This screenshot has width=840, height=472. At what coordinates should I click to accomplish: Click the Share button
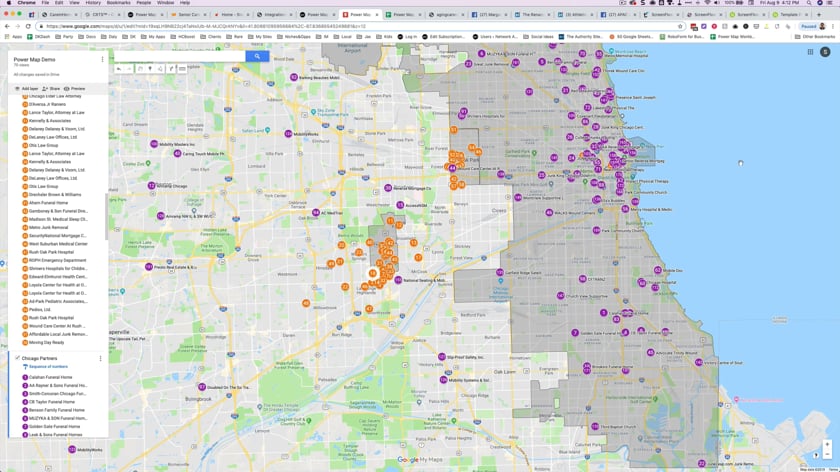(51, 88)
